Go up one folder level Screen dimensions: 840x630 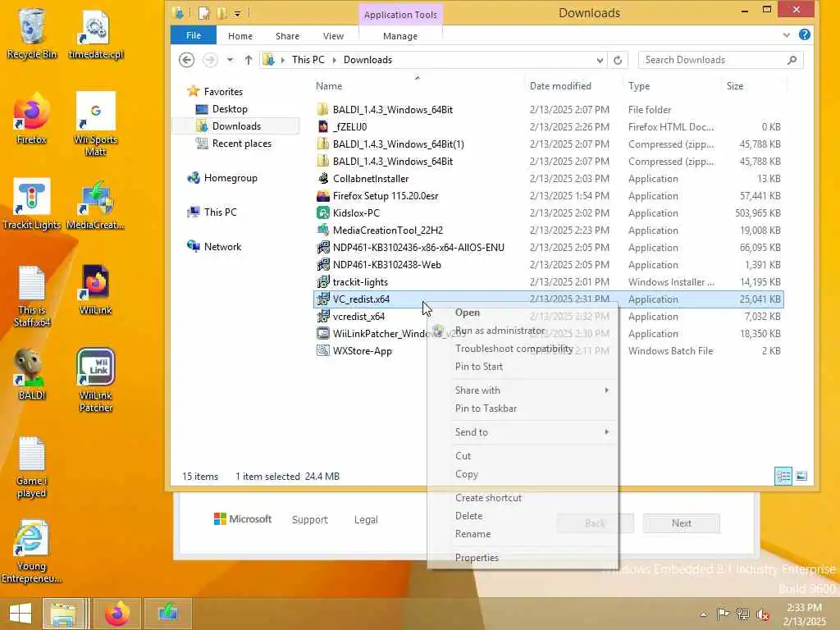pyautogui.click(x=248, y=59)
